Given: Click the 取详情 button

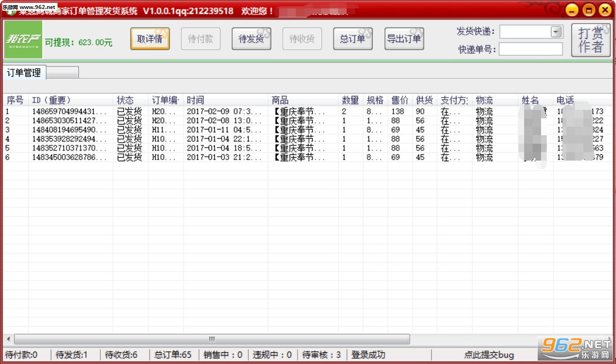Looking at the screenshot, I should [x=150, y=39].
